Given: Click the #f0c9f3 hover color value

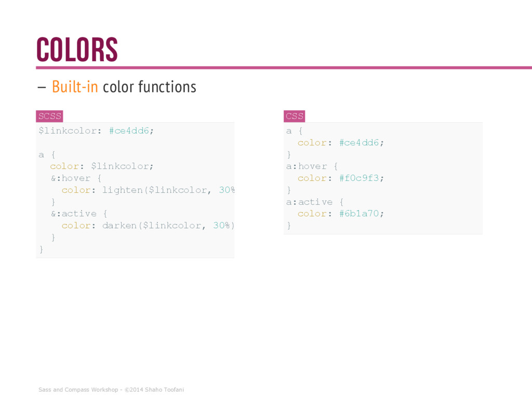Looking at the screenshot, I should coord(359,178).
